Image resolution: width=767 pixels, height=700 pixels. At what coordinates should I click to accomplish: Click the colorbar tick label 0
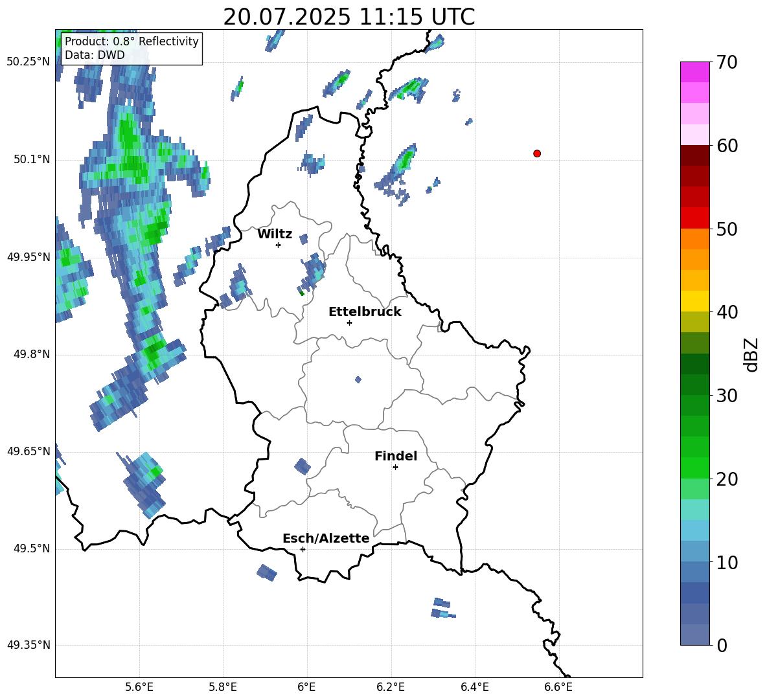(722, 645)
